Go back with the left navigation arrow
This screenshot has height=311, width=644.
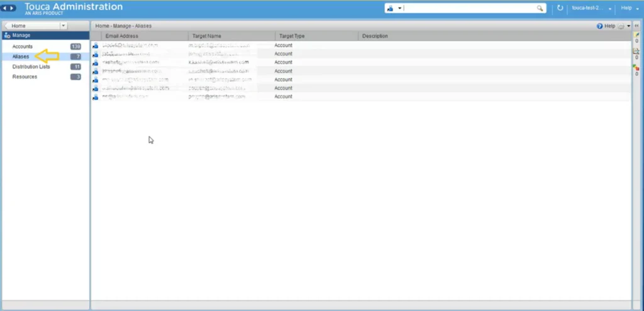pos(4,8)
